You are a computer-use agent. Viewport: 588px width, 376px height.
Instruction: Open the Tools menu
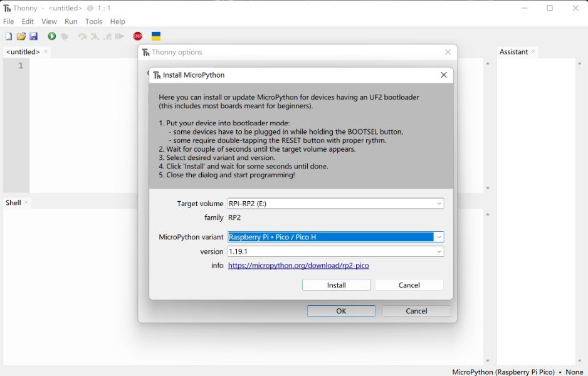(x=93, y=21)
